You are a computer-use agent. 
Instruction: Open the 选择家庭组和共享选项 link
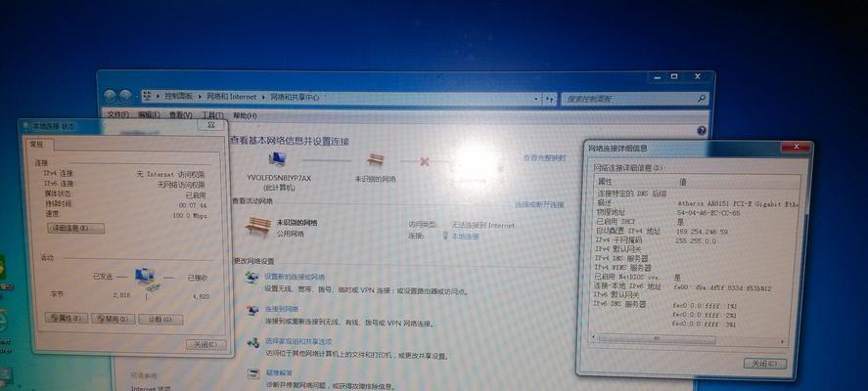pyautogui.click(x=298, y=341)
